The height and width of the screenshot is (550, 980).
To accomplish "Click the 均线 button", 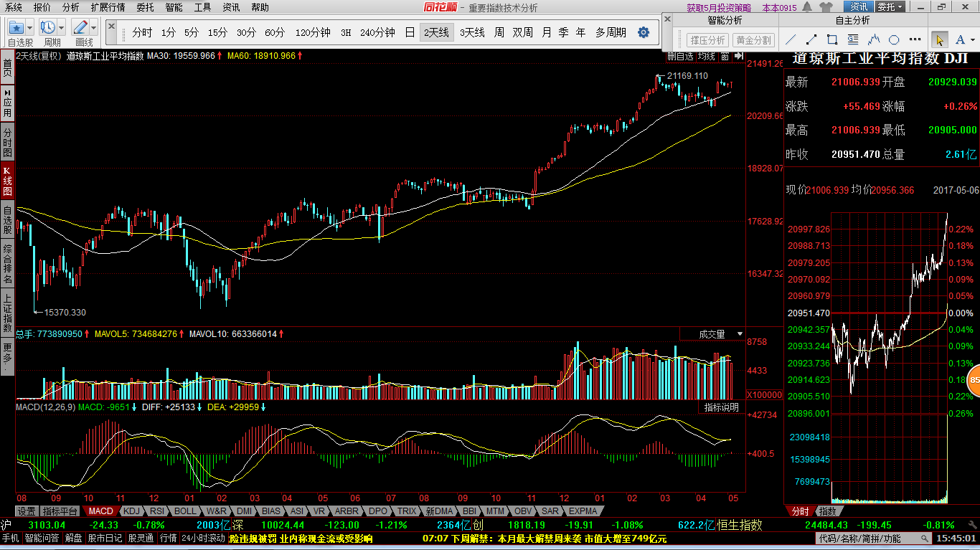I will coord(707,56).
